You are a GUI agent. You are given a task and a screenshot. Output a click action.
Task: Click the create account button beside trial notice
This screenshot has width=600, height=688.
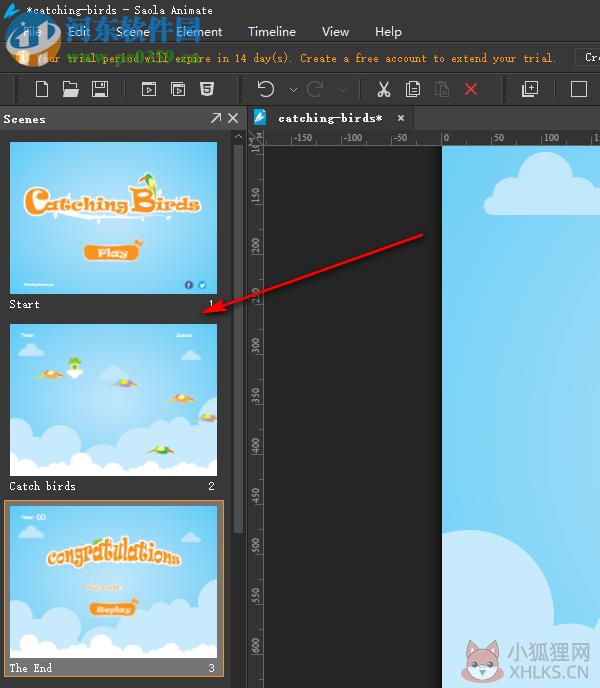click(587, 57)
